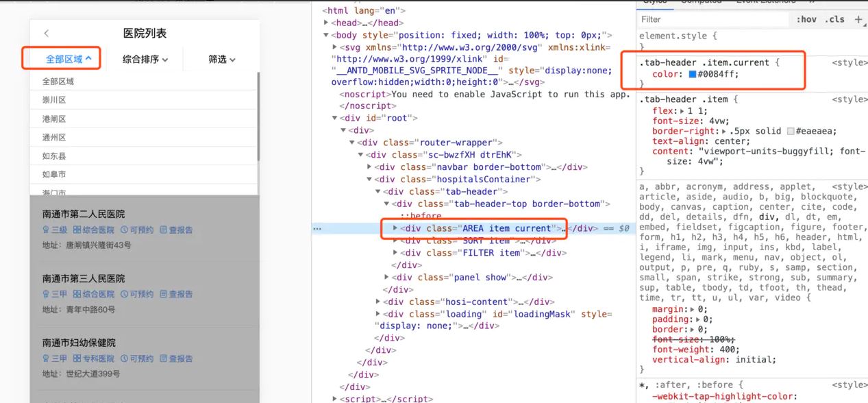Open style source of .tab-header .item.current

pos(850,62)
